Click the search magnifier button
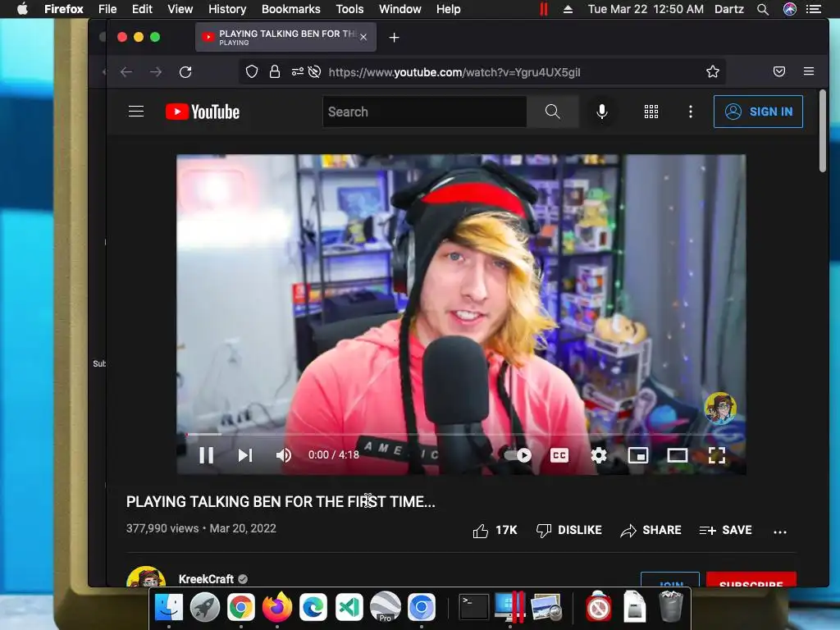Viewport: 840px width, 630px height. 552,112
